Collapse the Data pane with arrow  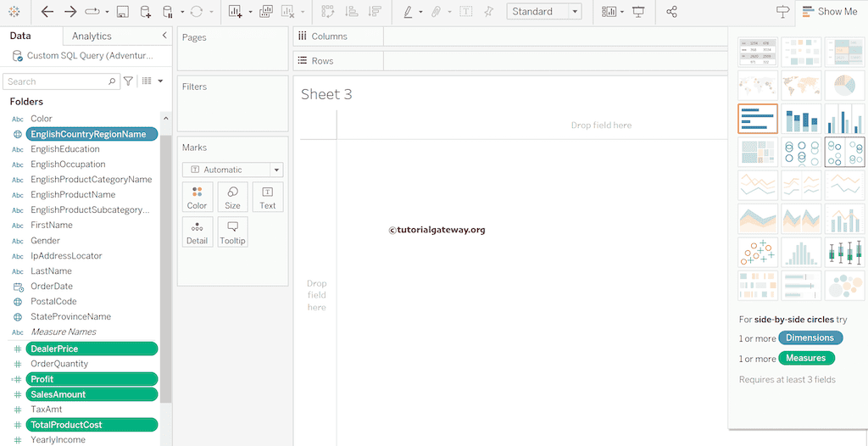pyautogui.click(x=164, y=36)
